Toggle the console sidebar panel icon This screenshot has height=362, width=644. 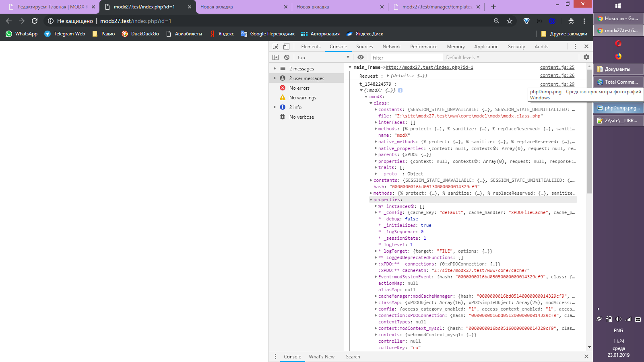tap(275, 58)
